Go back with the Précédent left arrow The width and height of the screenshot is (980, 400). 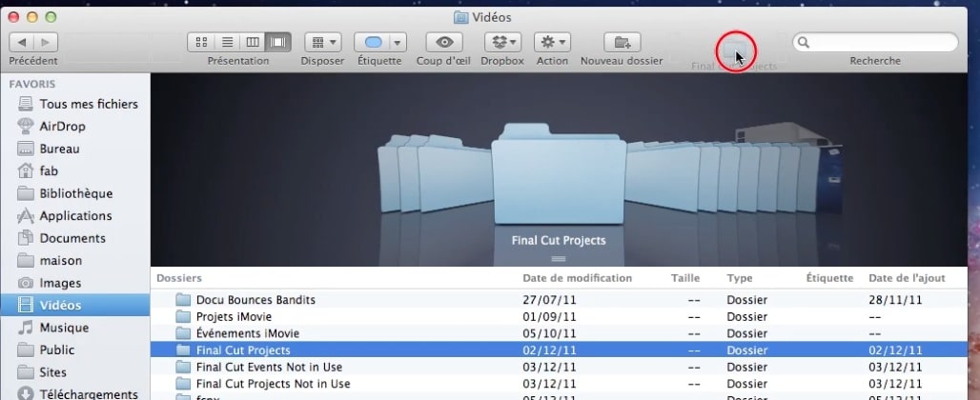(21, 43)
